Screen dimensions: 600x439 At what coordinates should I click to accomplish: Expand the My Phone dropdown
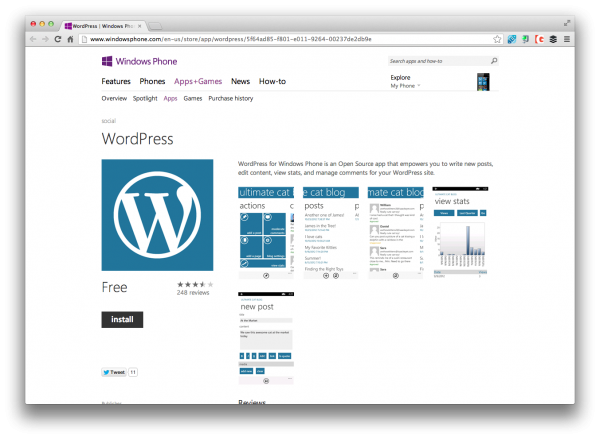click(405, 86)
